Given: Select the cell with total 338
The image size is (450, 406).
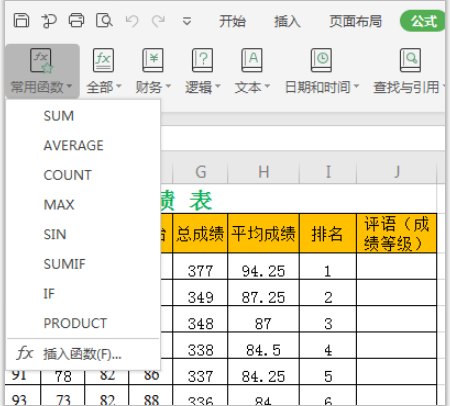Looking at the screenshot, I should click(200, 345).
